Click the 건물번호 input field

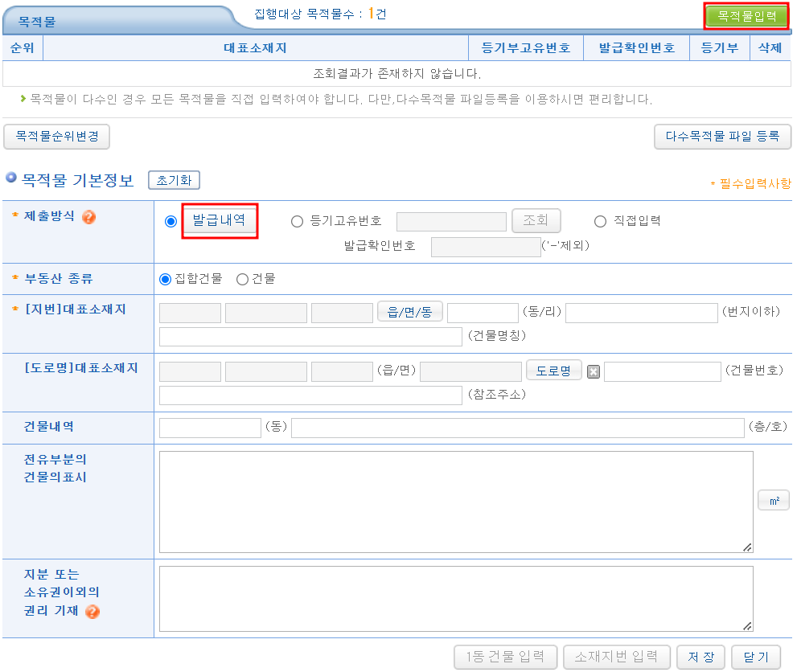click(663, 372)
